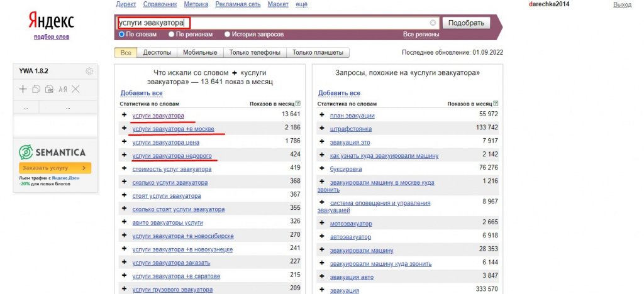
Task: Click the plus icon in YWA toolbar
Action: tap(23, 89)
